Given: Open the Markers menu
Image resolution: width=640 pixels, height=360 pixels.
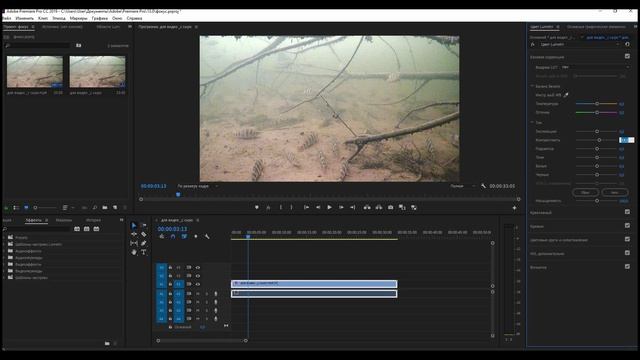Looking at the screenshot, I should [78, 18].
